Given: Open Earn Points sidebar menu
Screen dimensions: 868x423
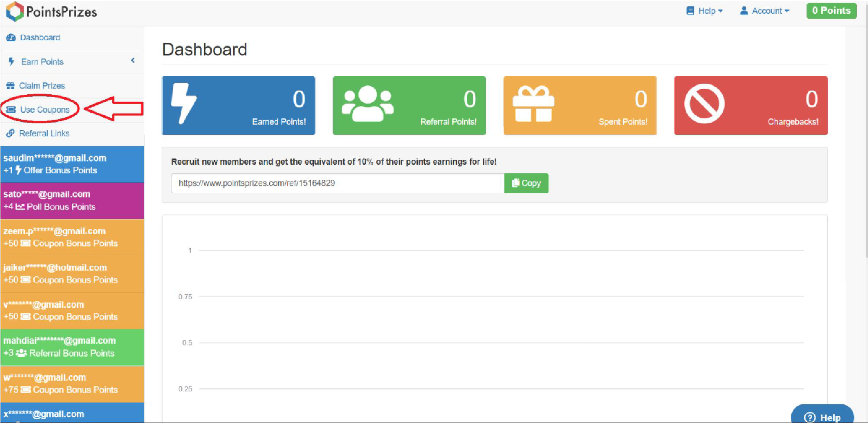Looking at the screenshot, I should tap(72, 62).
